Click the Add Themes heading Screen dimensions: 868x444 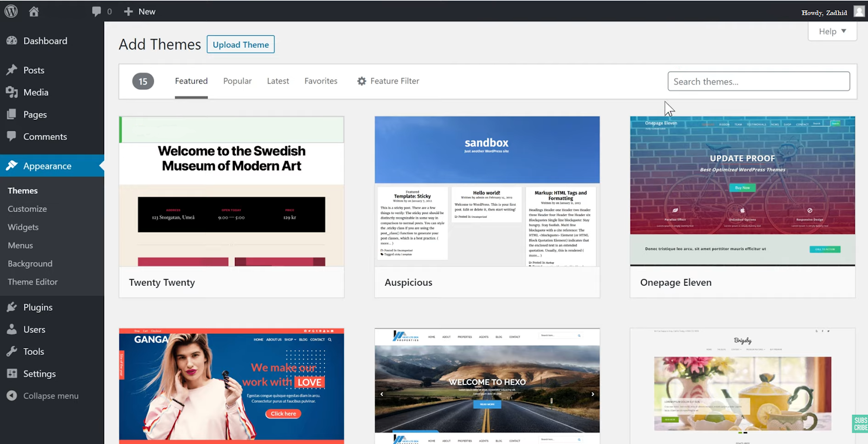click(160, 44)
